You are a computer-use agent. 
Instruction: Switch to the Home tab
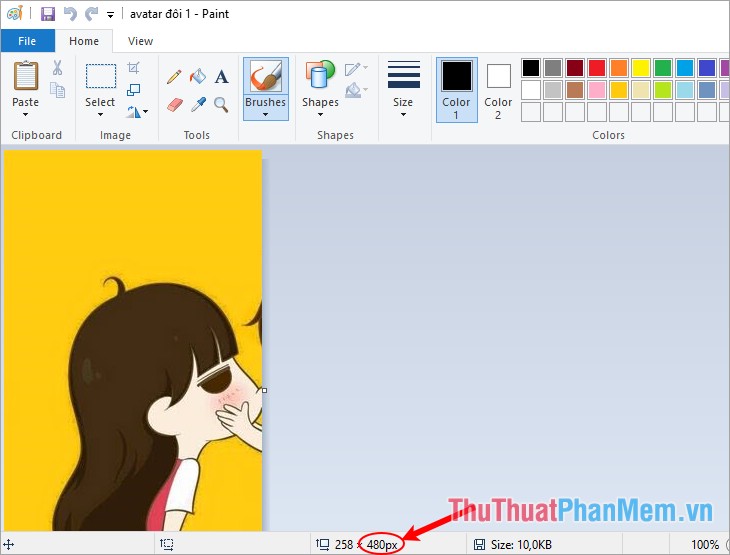(84, 41)
